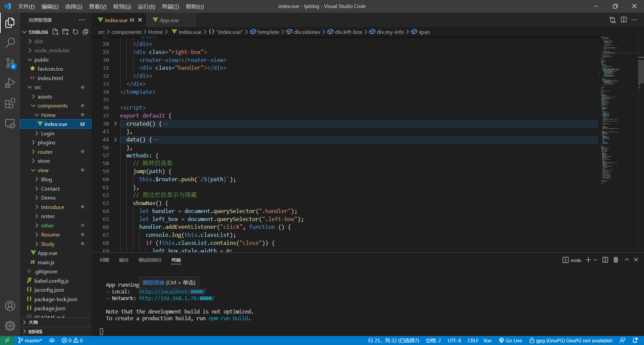Maximize the panel with up chevron
The height and width of the screenshot is (345, 644).
[627, 260]
